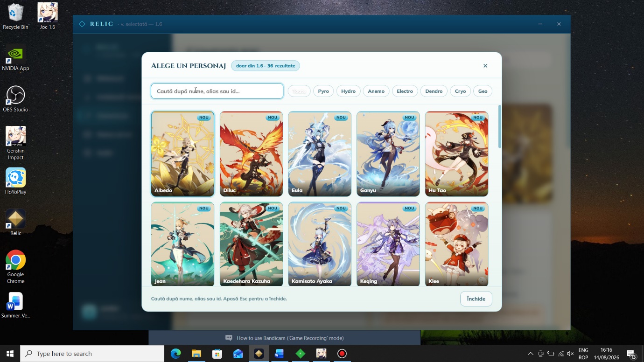Select the first filter chip before Pyro
The height and width of the screenshot is (362, 644).
tap(299, 91)
